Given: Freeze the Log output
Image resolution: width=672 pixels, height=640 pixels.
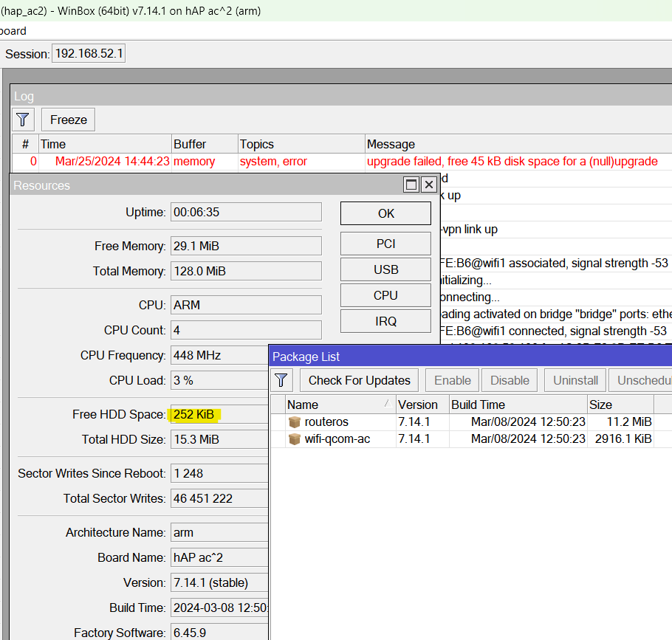Looking at the screenshot, I should [x=68, y=120].
